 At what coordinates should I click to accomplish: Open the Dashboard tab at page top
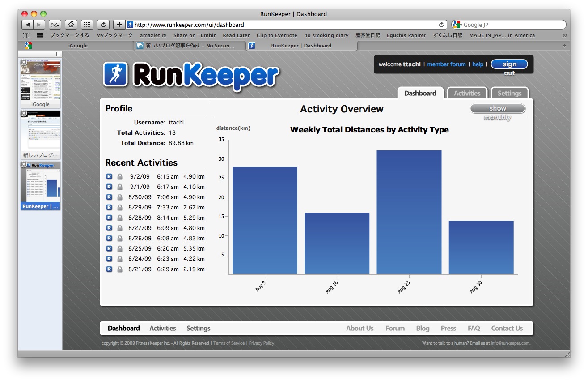[420, 93]
